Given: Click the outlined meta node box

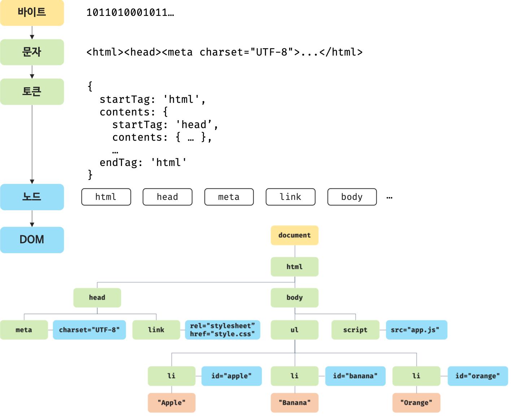Looking at the screenshot, I should [229, 197].
